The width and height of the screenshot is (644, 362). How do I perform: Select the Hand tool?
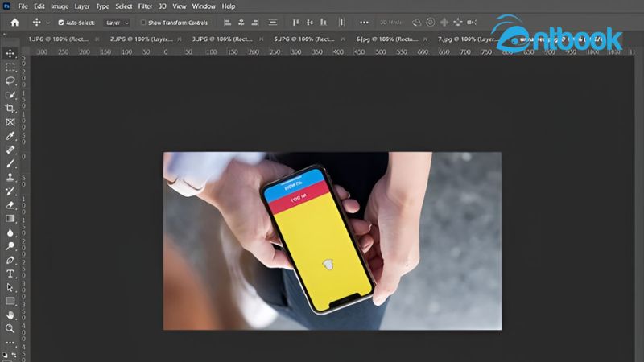click(x=10, y=315)
